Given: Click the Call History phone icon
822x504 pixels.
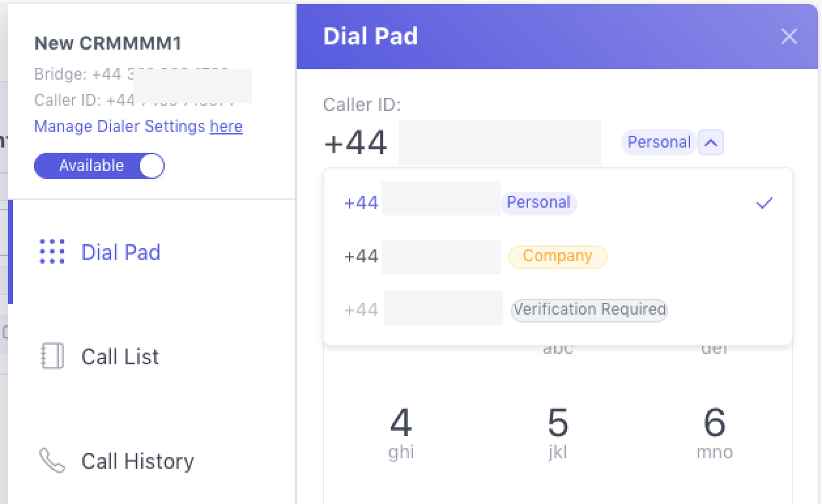Looking at the screenshot, I should [52, 461].
